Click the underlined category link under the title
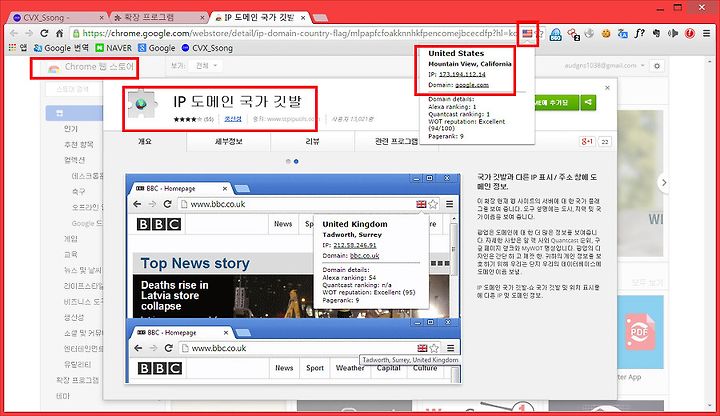 pos(233,119)
